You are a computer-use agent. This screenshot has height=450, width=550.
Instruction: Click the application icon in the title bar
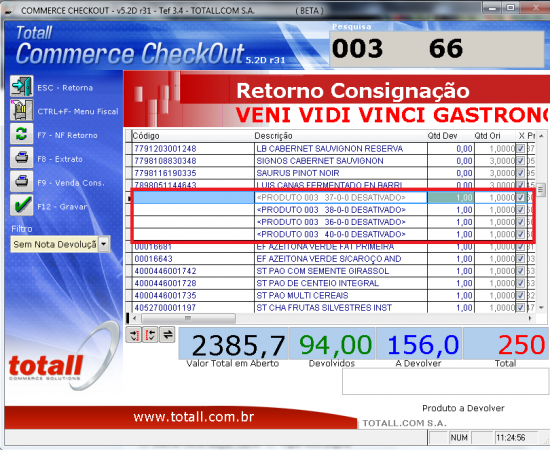pos(8,11)
